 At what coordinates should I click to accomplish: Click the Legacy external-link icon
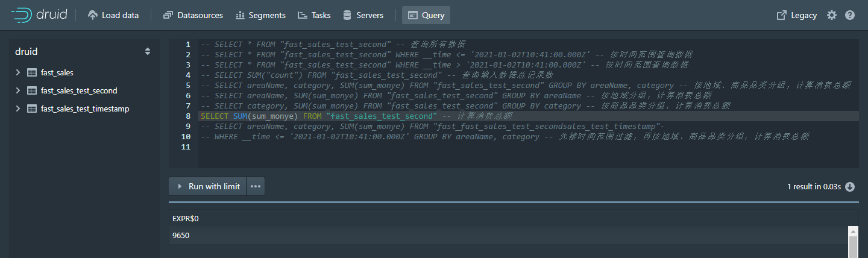(782, 15)
